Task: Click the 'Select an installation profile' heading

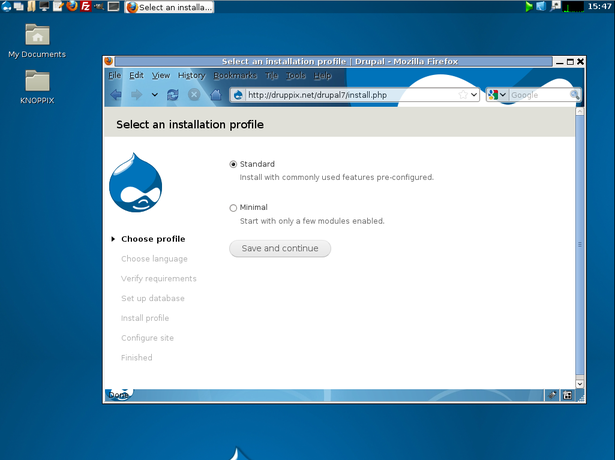Action: (x=190, y=125)
